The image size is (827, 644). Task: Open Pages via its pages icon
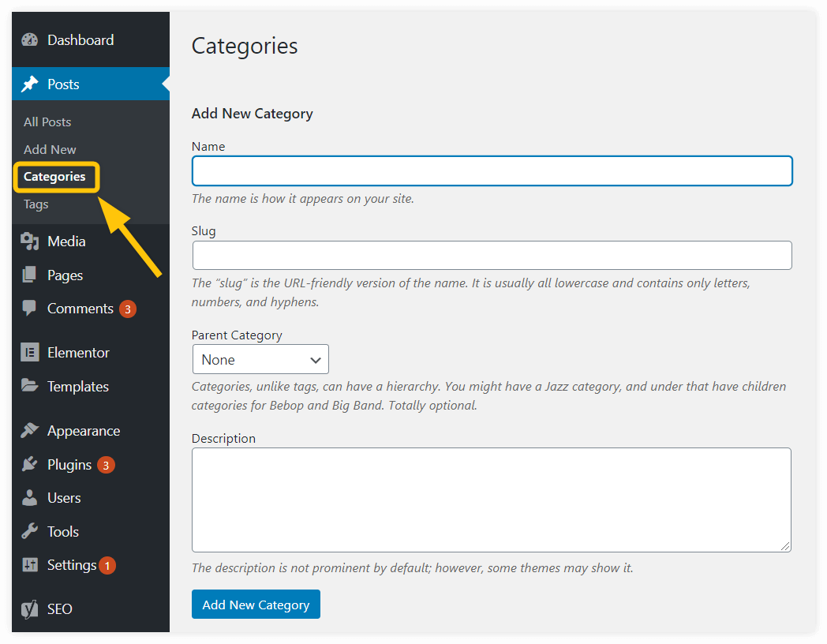(x=29, y=275)
